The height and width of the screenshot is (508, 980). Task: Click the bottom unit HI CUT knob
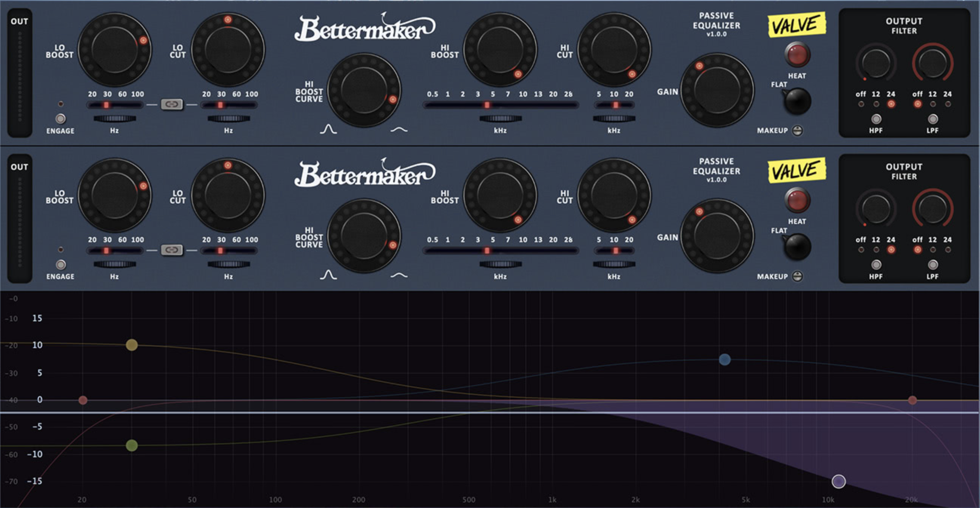(614, 196)
